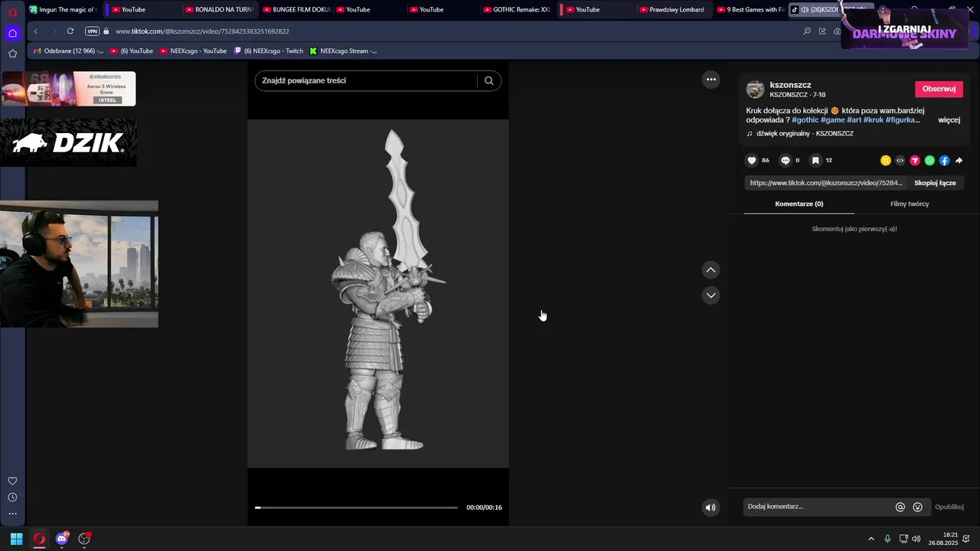Open Opera home sidebar button
The image size is (980, 551).
12,33
